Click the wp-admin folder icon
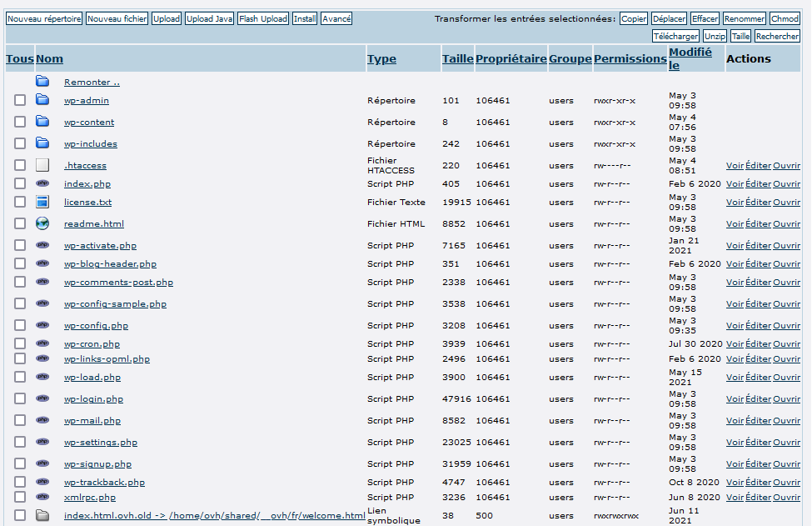 point(42,100)
